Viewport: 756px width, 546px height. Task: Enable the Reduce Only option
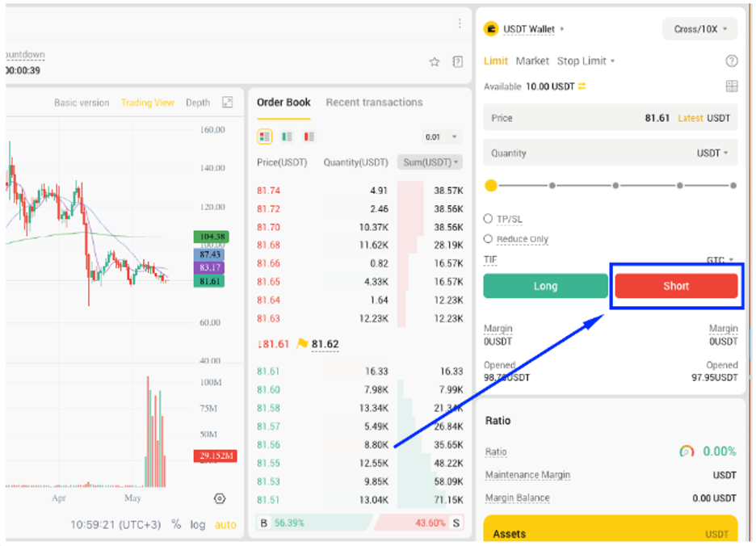click(487, 239)
